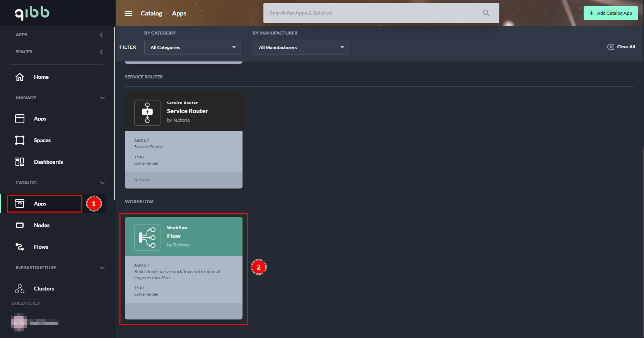The image size is (644, 338).
Task: Open Home from the sidebar
Action: point(41,77)
